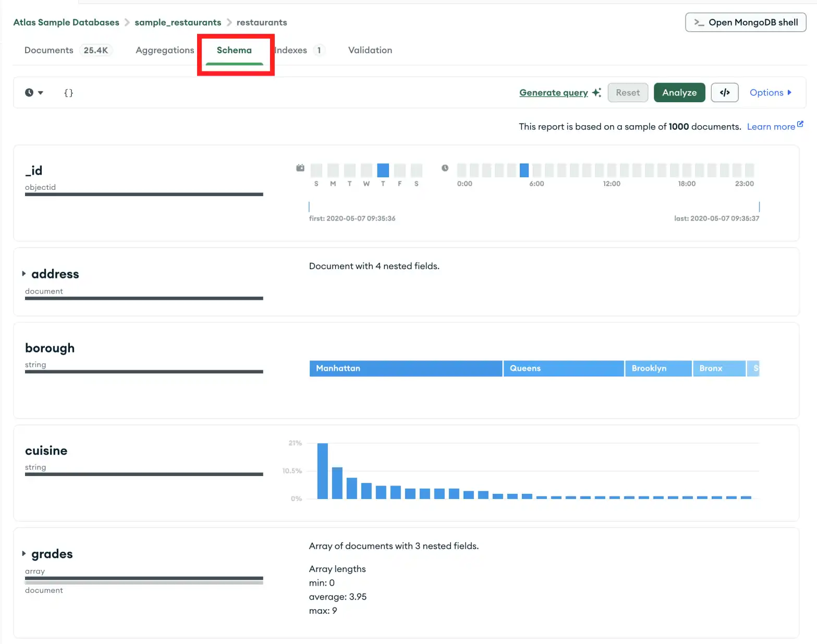
Task: Open the query history clock icon
Action: point(30,93)
